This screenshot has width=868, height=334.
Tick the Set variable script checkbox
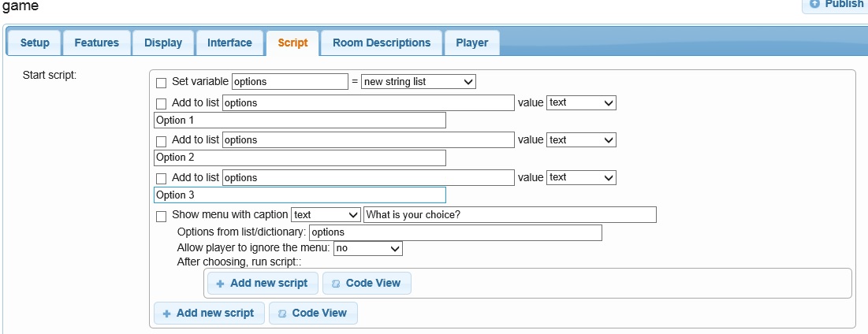click(162, 83)
